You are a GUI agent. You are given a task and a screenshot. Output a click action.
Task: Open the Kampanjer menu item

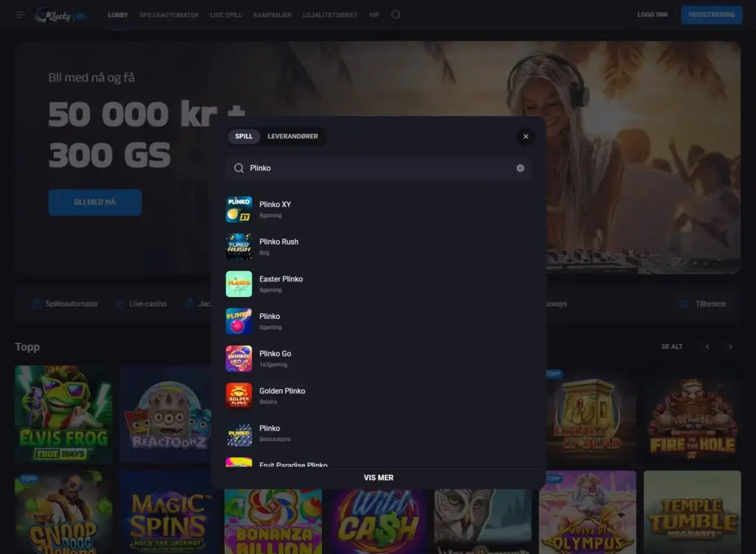click(272, 15)
